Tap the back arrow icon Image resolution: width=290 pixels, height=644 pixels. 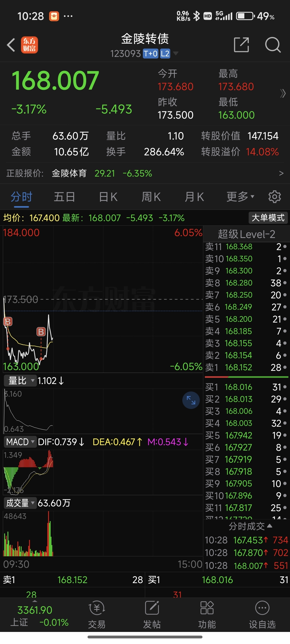coord(11,45)
